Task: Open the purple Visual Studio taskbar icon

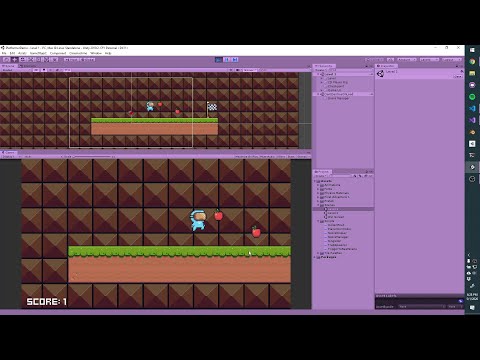Action: pos(472,120)
